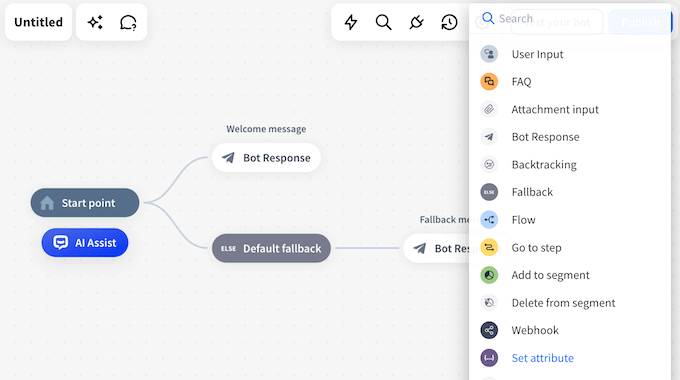Click the purple Set attribute icon
This screenshot has height=380, width=680.
pos(489,358)
